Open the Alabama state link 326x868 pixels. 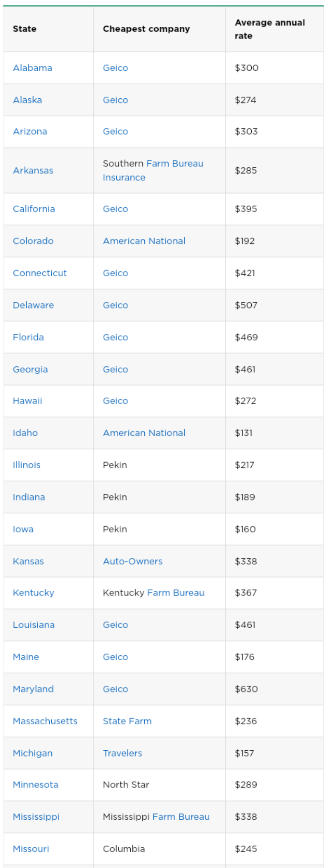[x=32, y=68]
